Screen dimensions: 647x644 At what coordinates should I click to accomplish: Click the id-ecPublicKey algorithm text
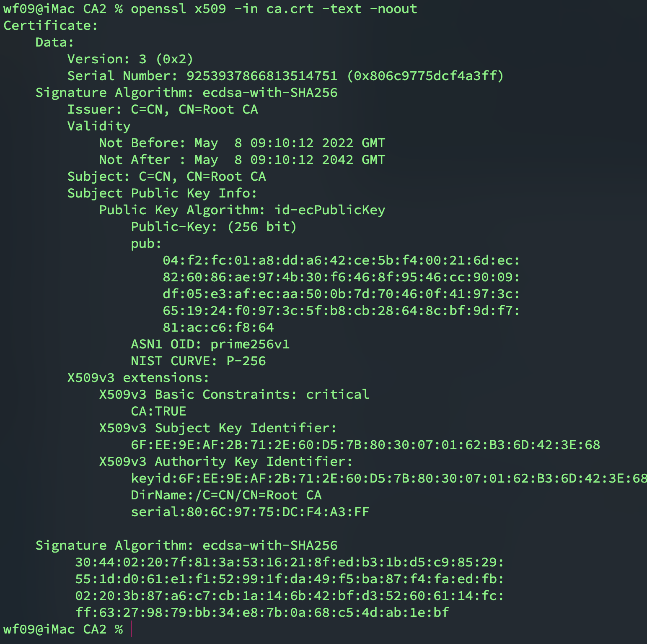click(x=329, y=210)
